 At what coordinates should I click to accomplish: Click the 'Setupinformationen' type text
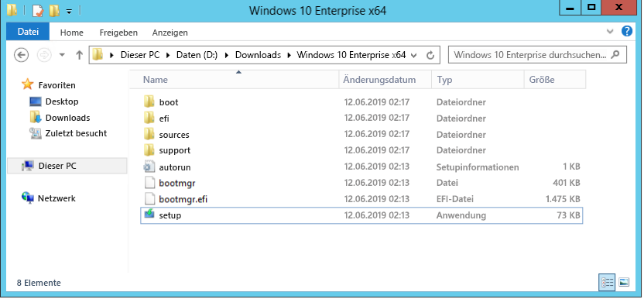coord(478,167)
